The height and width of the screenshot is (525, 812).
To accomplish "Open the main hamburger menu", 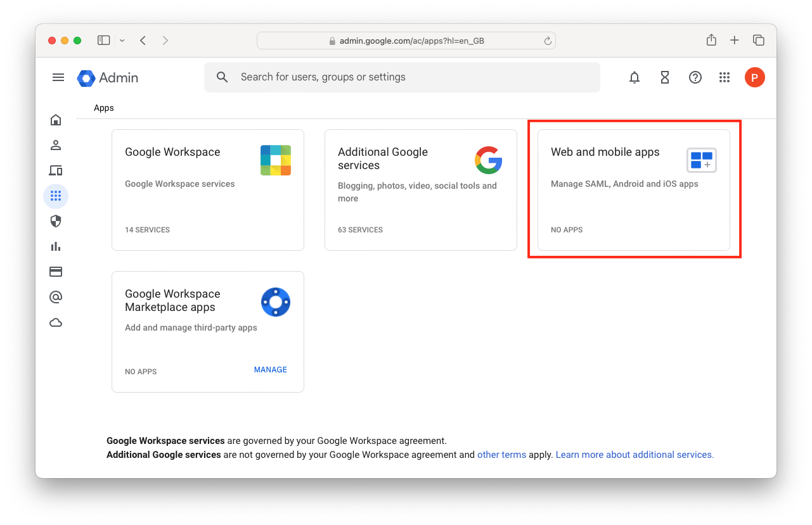I will (x=58, y=77).
